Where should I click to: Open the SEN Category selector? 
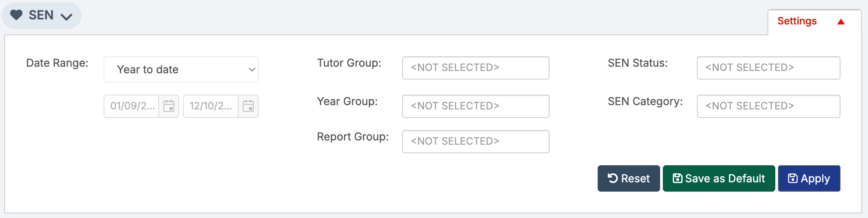[x=768, y=106]
